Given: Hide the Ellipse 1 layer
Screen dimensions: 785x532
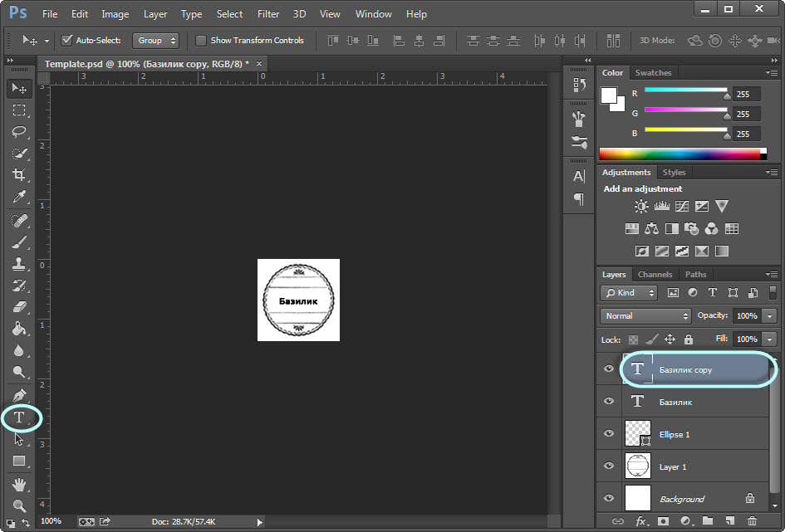Looking at the screenshot, I should [609, 434].
